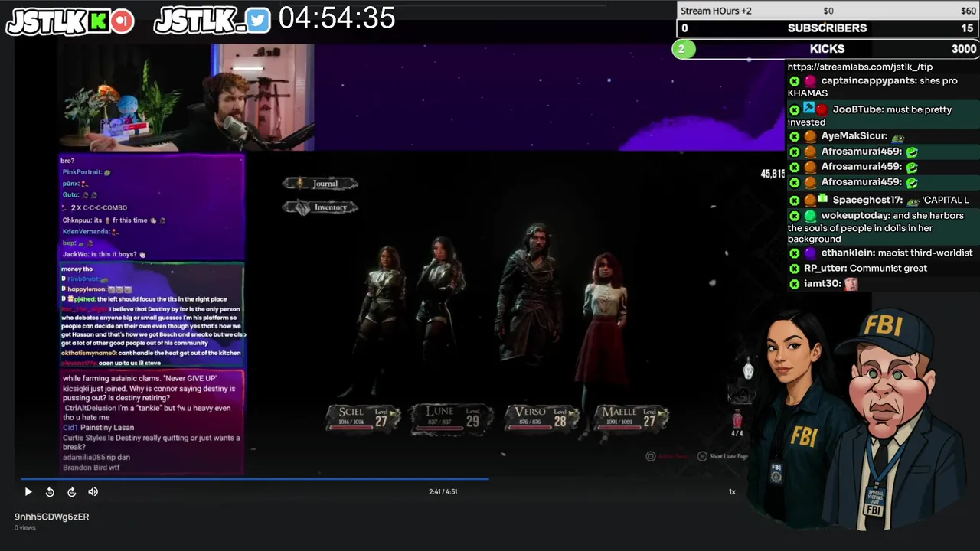Click the Stream HOurs +2 goal bar
Image resolution: width=980 pixels, height=551 pixels.
(828, 10)
